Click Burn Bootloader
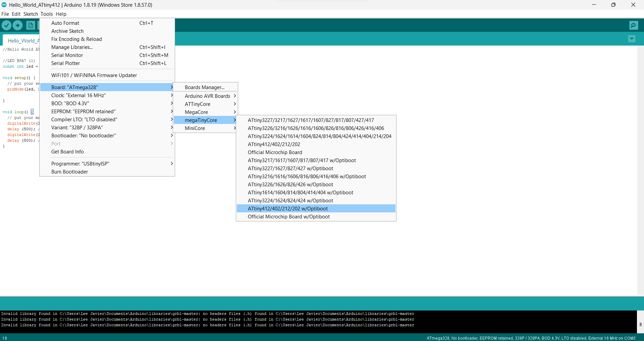The image size is (644, 341). (107, 172)
